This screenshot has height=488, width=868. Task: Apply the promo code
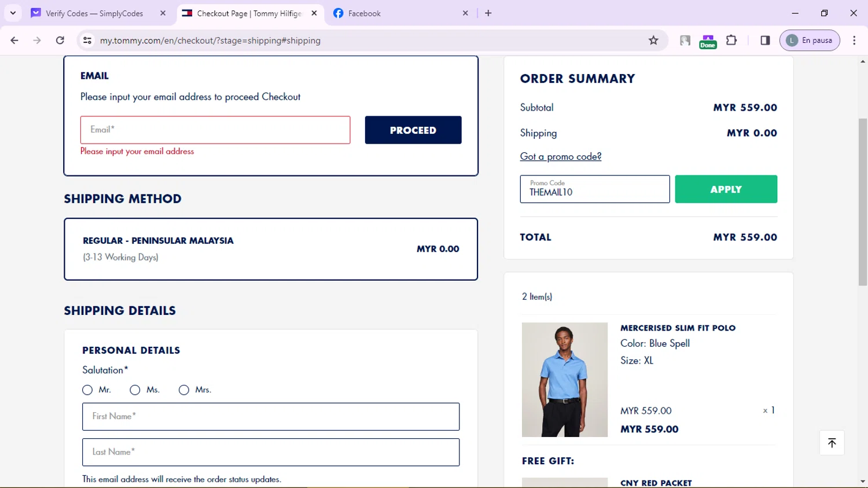(726, 189)
